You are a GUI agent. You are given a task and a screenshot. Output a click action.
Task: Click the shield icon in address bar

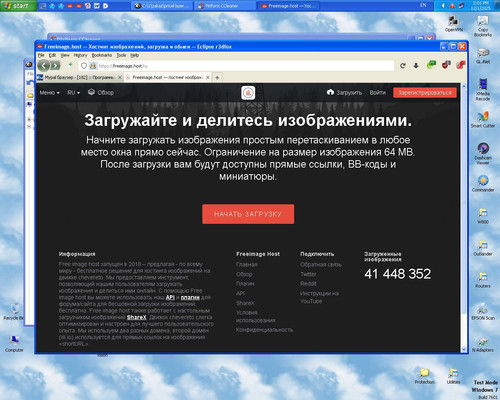click(84, 66)
